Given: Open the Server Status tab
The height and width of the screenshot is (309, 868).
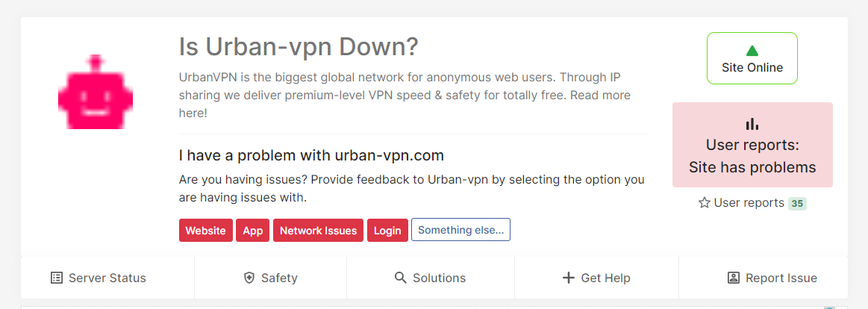Looking at the screenshot, I should point(107,278).
